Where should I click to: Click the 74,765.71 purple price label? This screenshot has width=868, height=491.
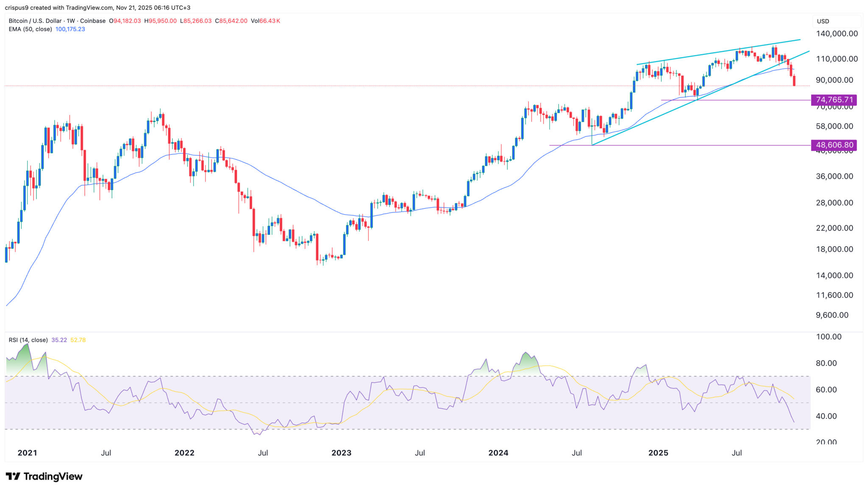(x=834, y=100)
